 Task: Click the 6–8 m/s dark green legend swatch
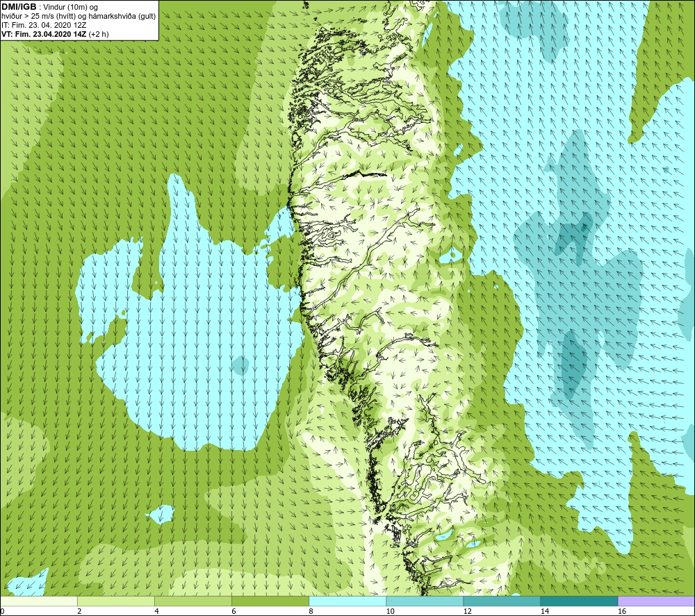point(270,601)
